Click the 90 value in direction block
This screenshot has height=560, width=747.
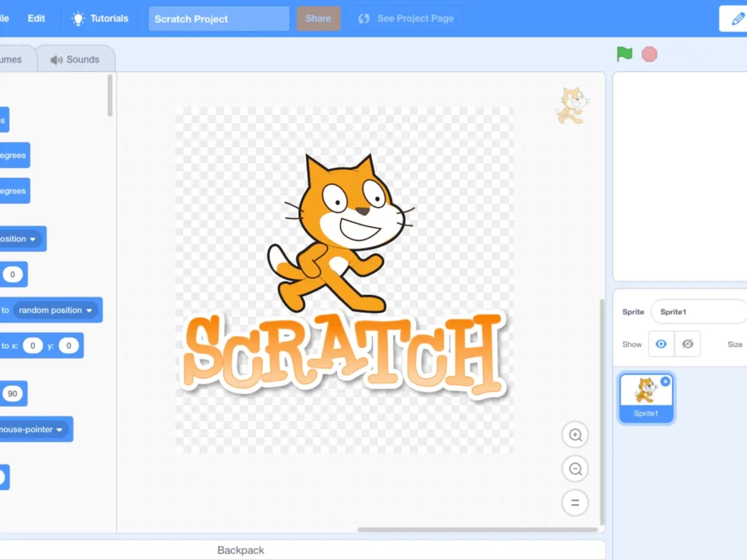point(12,394)
